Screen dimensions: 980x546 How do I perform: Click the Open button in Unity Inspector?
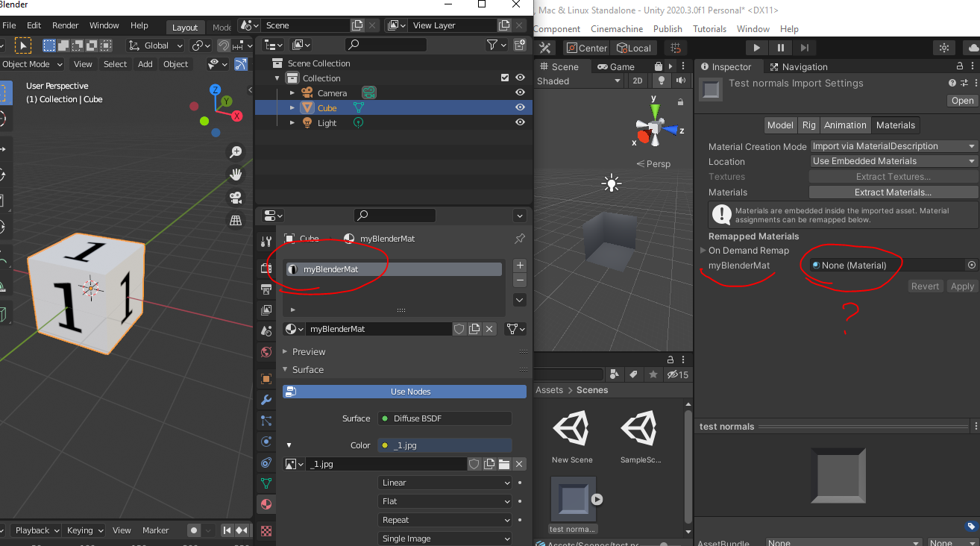(x=962, y=101)
